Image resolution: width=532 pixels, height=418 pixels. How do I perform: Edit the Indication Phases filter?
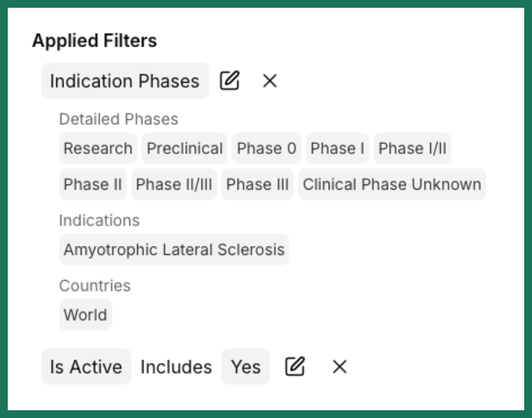(x=230, y=80)
